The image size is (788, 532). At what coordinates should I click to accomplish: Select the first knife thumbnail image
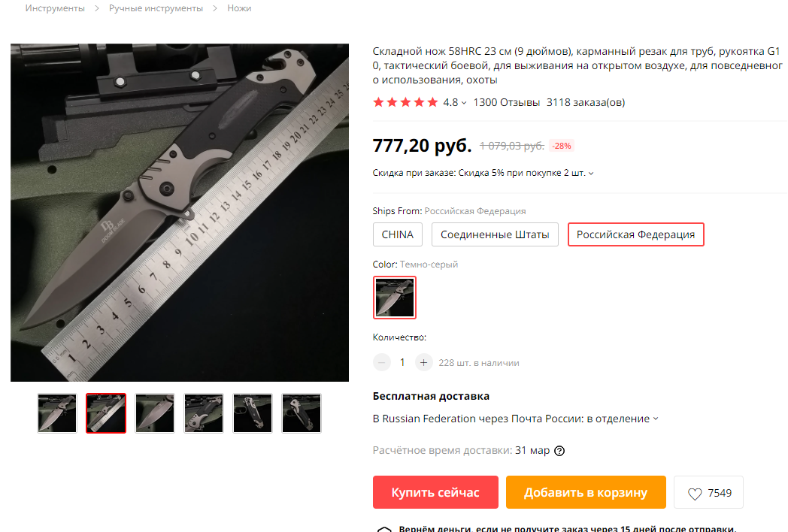(57, 413)
